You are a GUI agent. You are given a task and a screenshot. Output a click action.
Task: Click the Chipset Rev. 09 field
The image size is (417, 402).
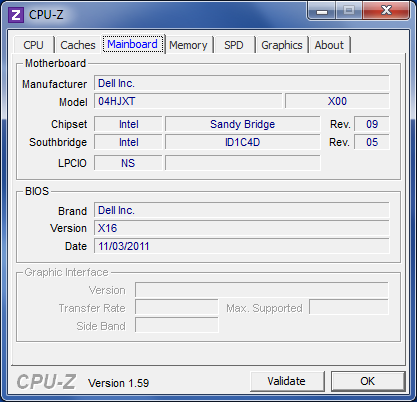372,124
